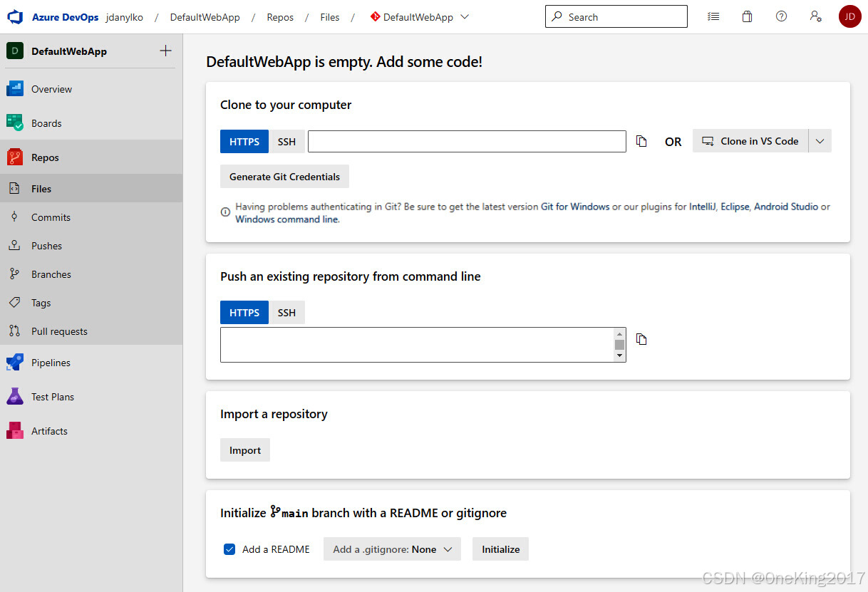Select HTTPS tab in Clone section
Viewport: 868px width, 592px height.
pos(244,141)
